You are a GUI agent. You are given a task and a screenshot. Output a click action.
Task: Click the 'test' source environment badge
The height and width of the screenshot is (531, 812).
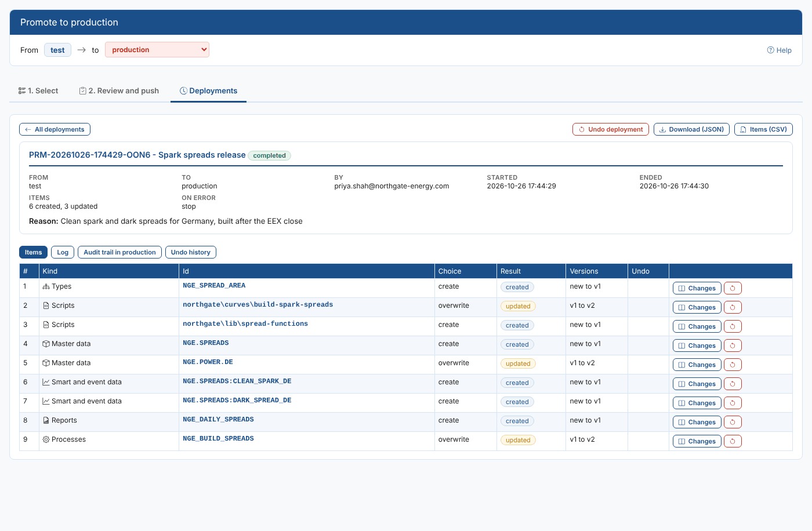point(57,50)
